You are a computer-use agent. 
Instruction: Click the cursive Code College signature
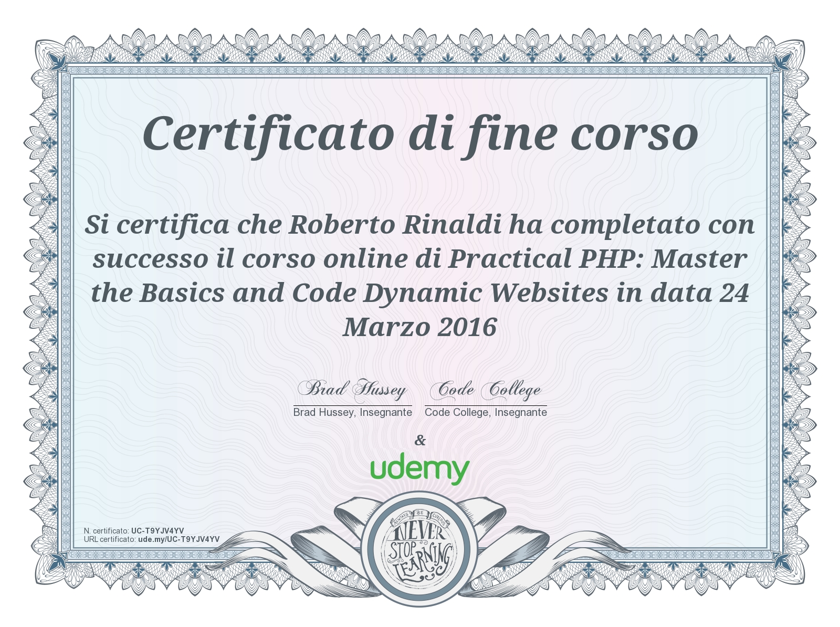pyautogui.click(x=486, y=389)
